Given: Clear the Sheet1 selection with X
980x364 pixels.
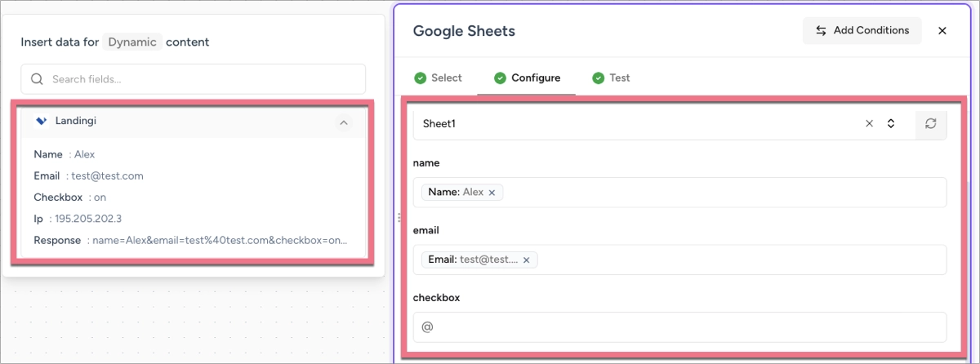Looking at the screenshot, I should point(869,124).
